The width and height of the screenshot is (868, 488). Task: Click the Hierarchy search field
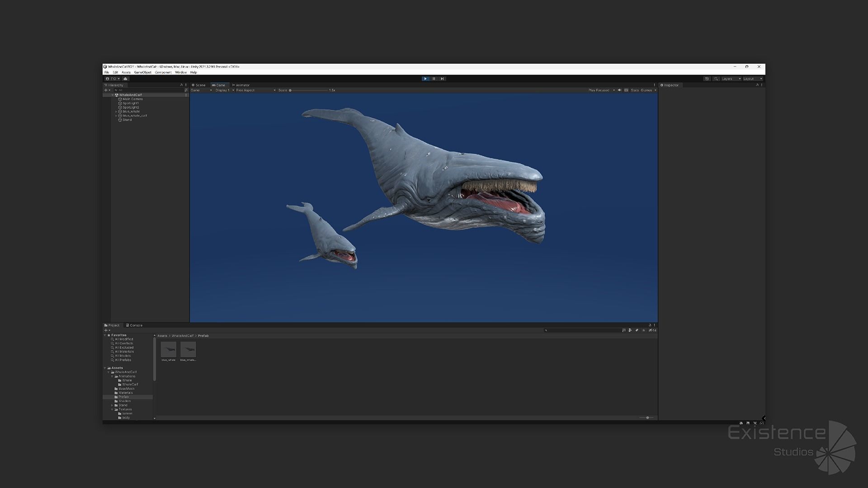coord(148,90)
